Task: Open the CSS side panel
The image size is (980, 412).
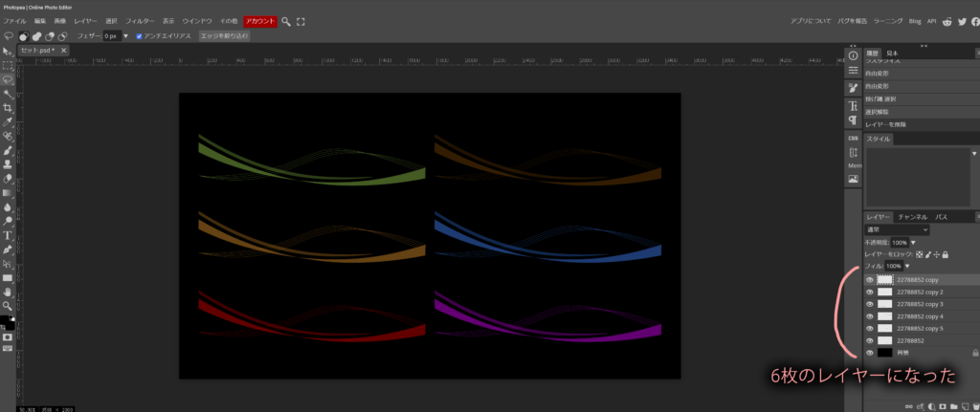Action: (x=853, y=139)
